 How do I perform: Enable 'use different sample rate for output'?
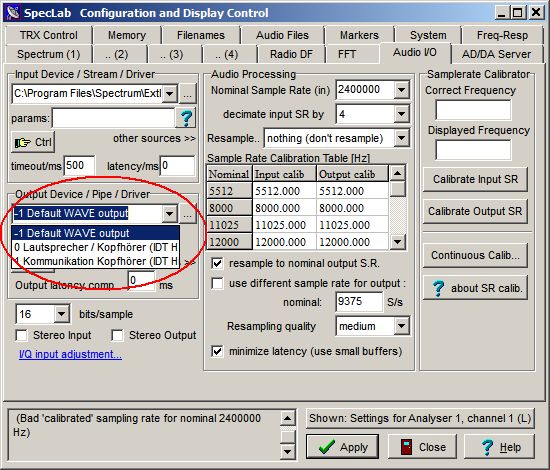tap(217, 283)
